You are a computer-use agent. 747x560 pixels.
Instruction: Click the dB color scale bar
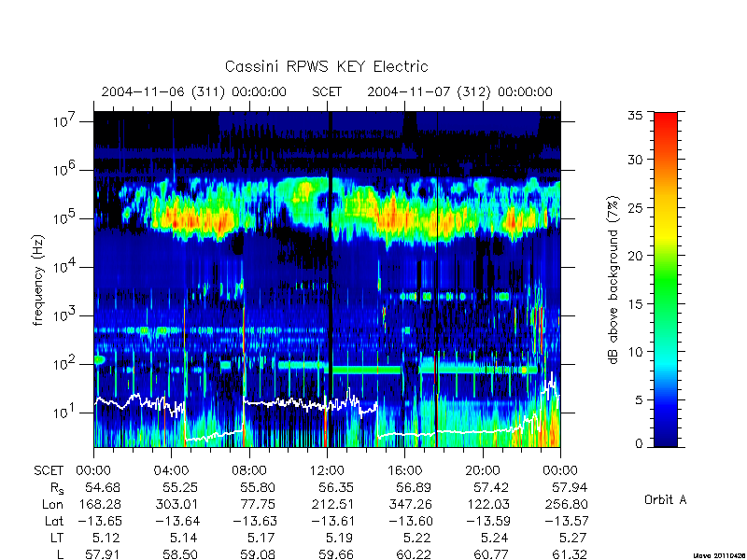pos(666,279)
